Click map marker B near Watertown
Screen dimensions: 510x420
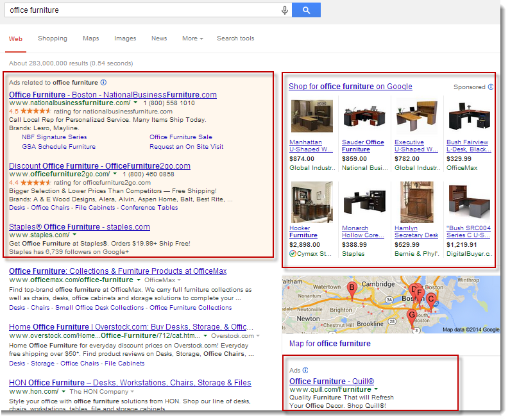click(352, 290)
